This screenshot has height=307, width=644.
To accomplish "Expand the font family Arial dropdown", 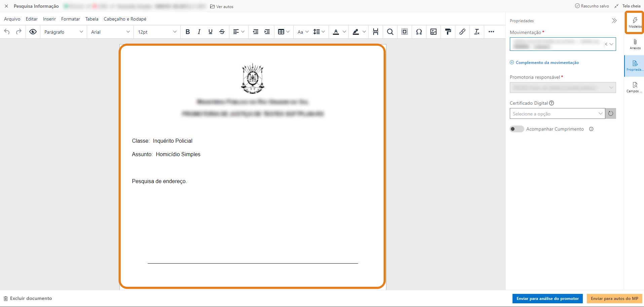I will click(x=110, y=32).
